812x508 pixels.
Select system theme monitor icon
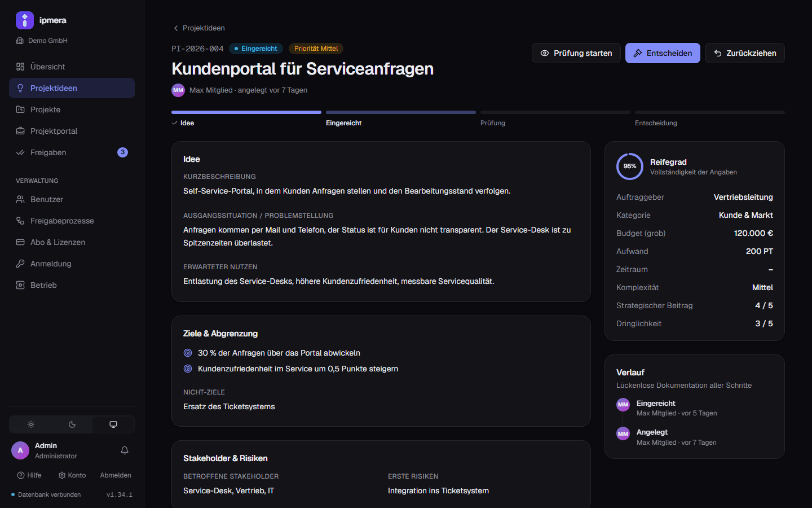113,424
